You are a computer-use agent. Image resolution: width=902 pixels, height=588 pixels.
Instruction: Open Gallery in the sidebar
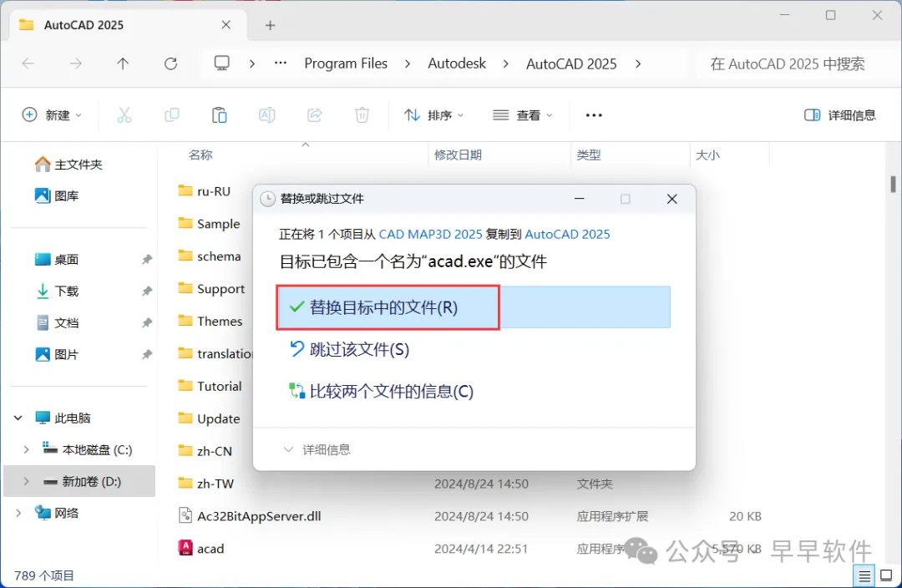[57, 195]
